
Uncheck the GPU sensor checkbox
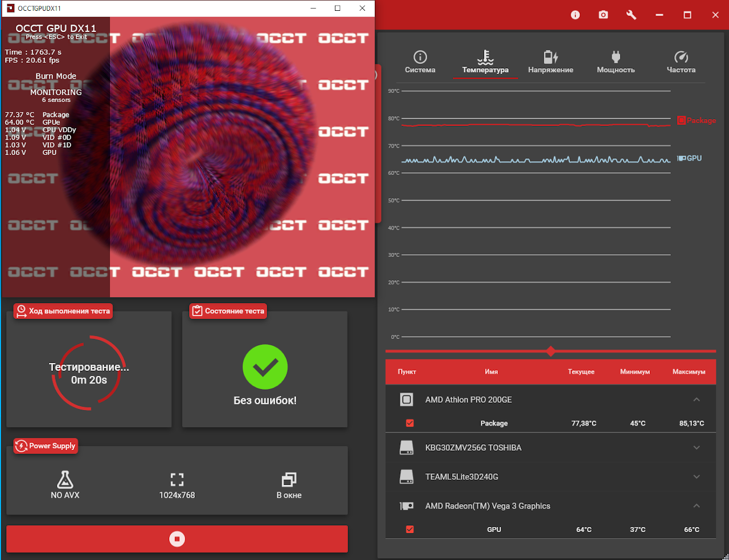click(409, 529)
